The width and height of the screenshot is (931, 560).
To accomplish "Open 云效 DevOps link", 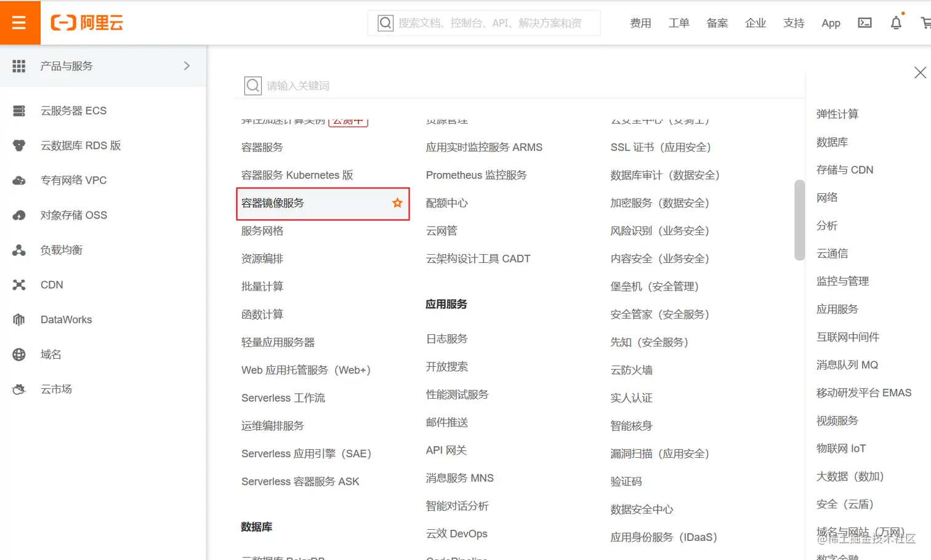I will pyautogui.click(x=457, y=534).
